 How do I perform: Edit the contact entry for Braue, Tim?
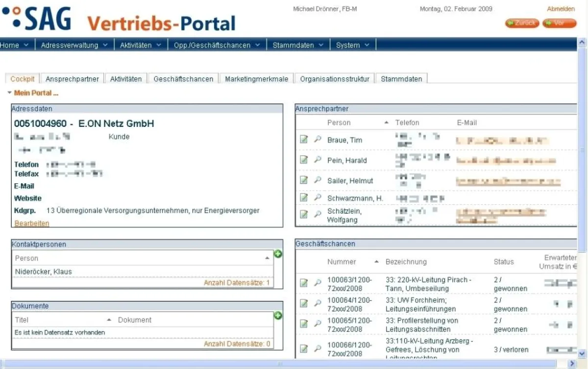[x=304, y=139]
